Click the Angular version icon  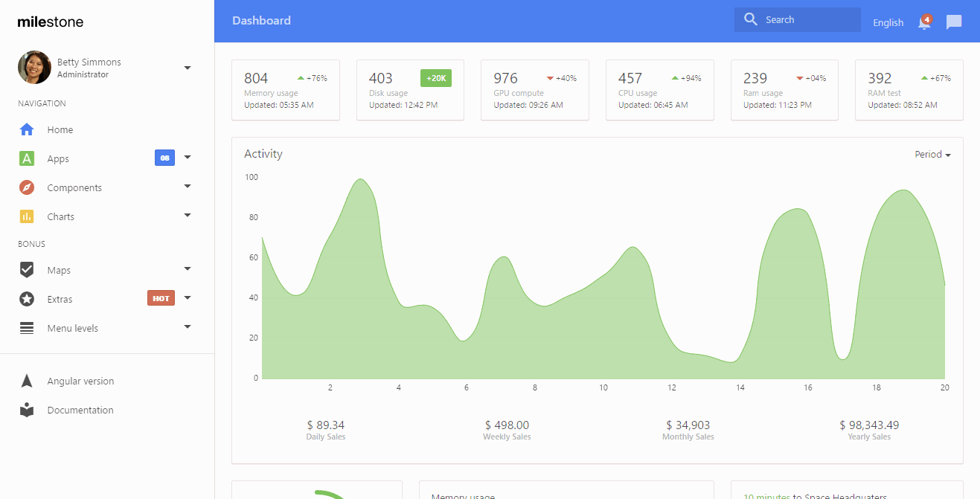26,381
